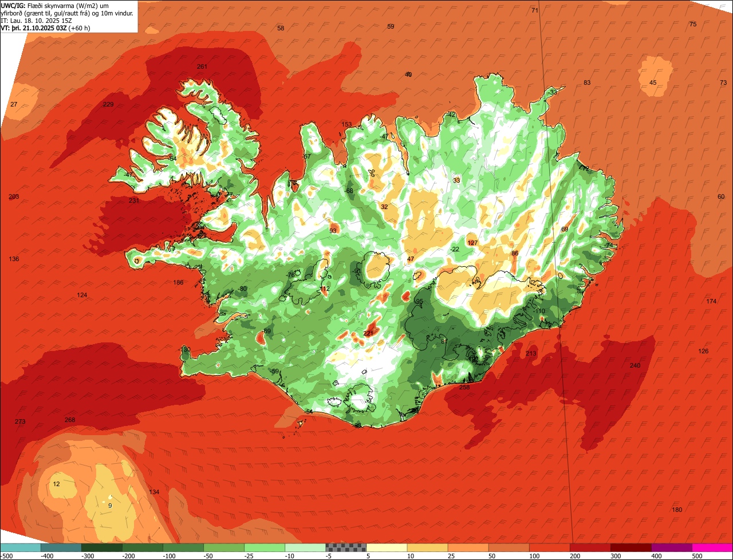
Task: Click the value 261 on the map
Action: [x=202, y=66]
